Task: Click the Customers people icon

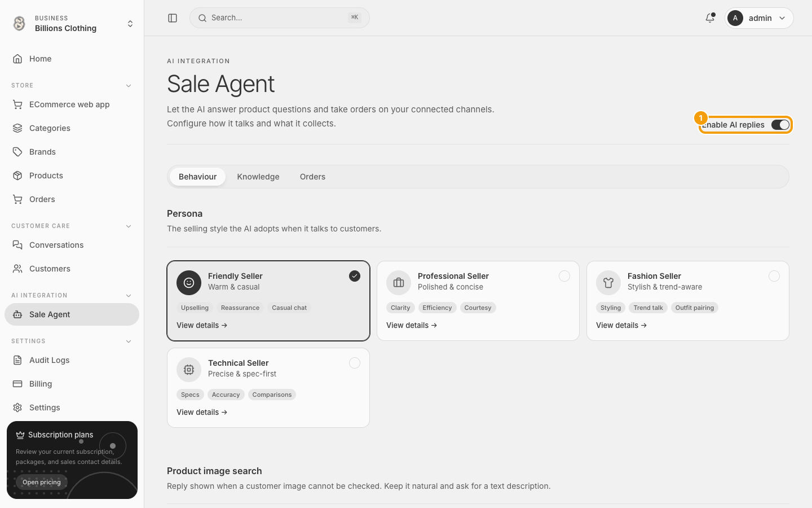Action: pyautogui.click(x=17, y=269)
